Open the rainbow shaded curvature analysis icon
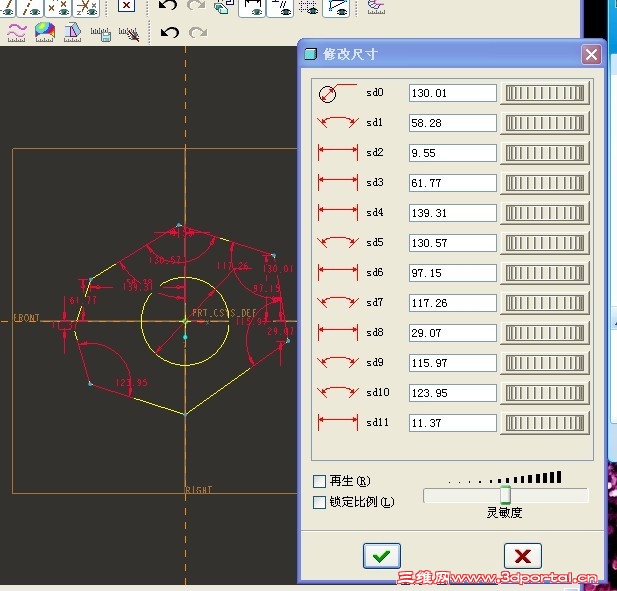Image resolution: width=617 pixels, height=591 pixels. (x=44, y=32)
